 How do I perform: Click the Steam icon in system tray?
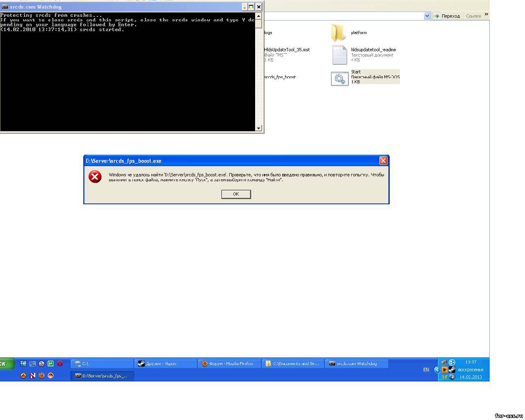[x=452, y=370]
